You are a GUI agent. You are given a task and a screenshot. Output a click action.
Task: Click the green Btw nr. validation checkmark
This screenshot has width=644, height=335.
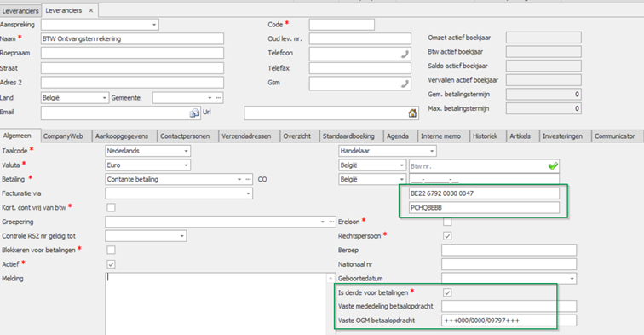[x=553, y=166]
